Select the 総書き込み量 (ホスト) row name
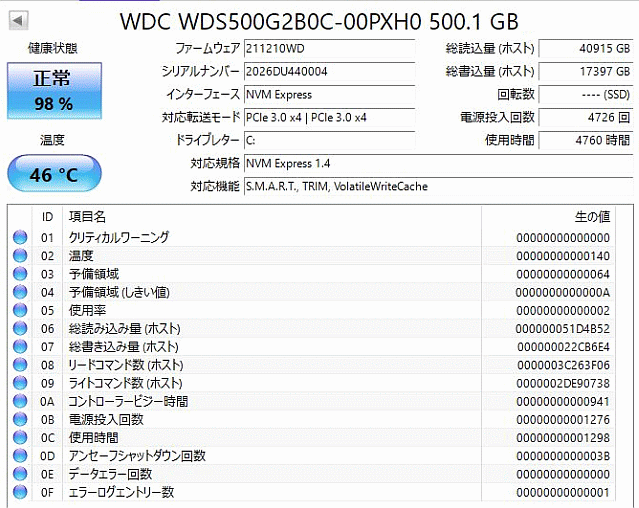The image size is (639, 508). [123, 347]
